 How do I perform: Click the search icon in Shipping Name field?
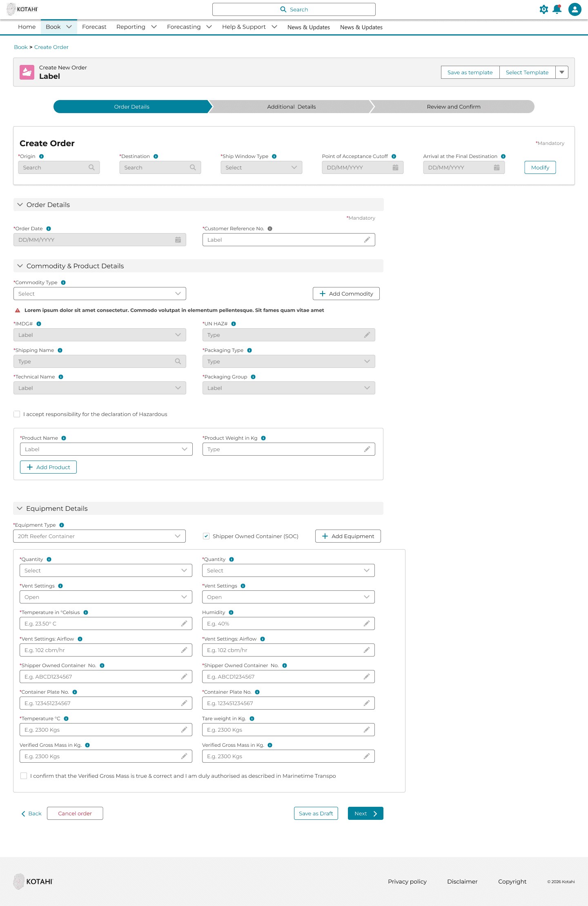[178, 361]
